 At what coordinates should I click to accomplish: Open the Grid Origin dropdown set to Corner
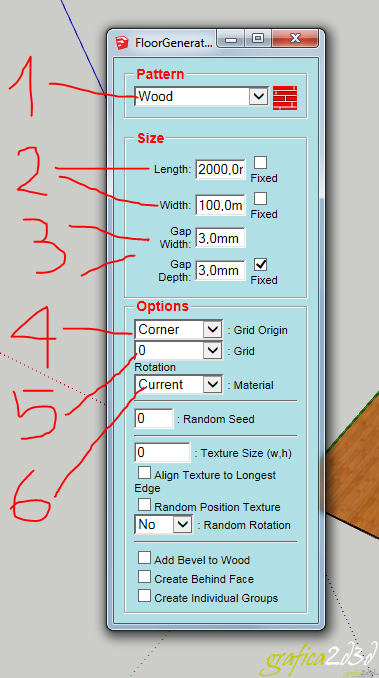pos(178,329)
